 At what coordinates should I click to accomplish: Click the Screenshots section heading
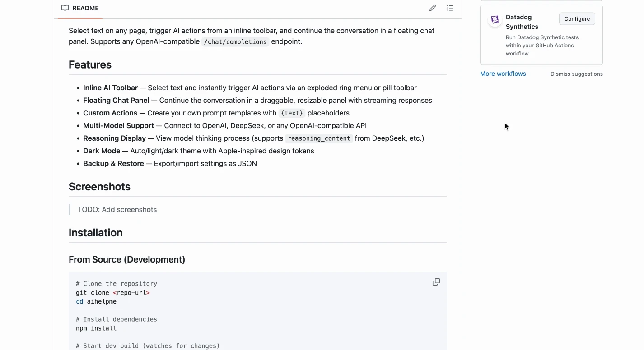click(99, 187)
